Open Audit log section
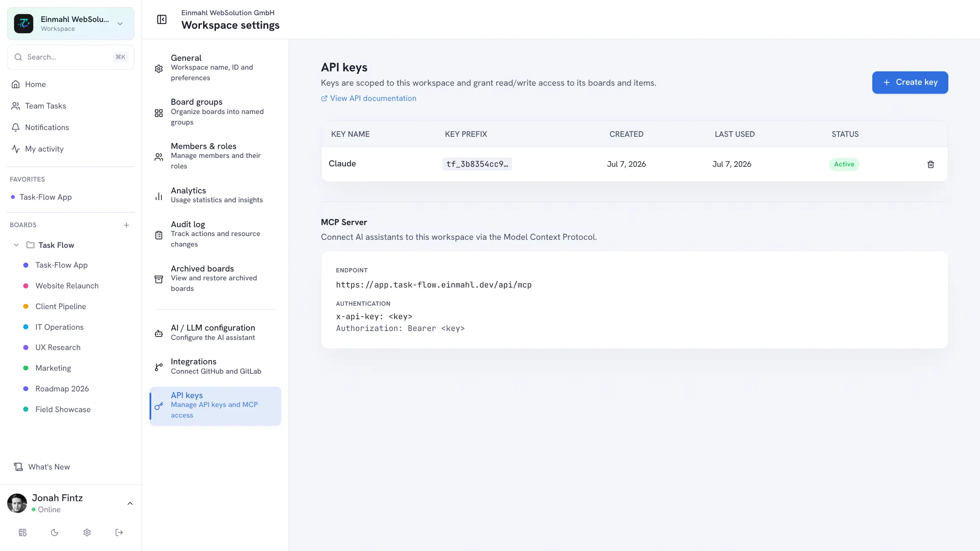The width and height of the screenshot is (980, 551). (x=215, y=234)
